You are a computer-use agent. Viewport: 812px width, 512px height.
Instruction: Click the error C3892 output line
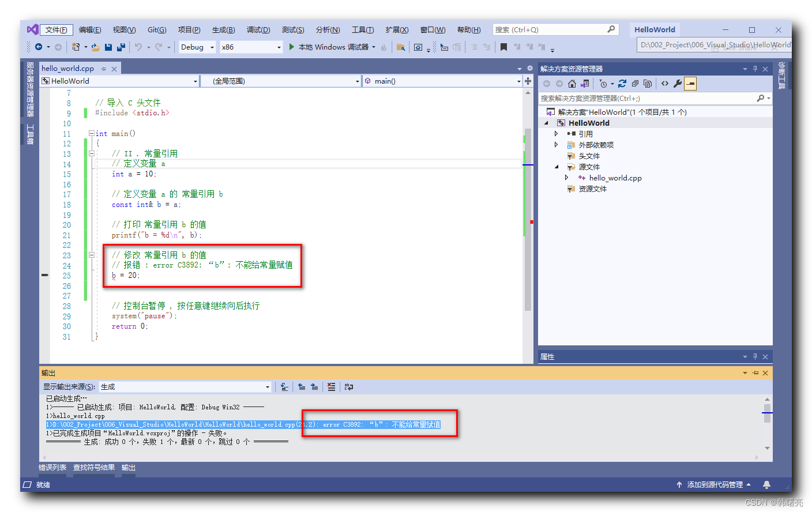243,424
